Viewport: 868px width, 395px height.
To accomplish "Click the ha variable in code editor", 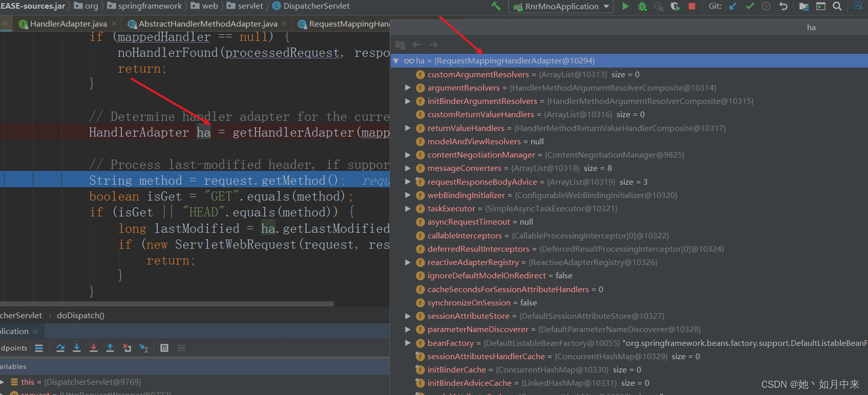I will tap(203, 133).
